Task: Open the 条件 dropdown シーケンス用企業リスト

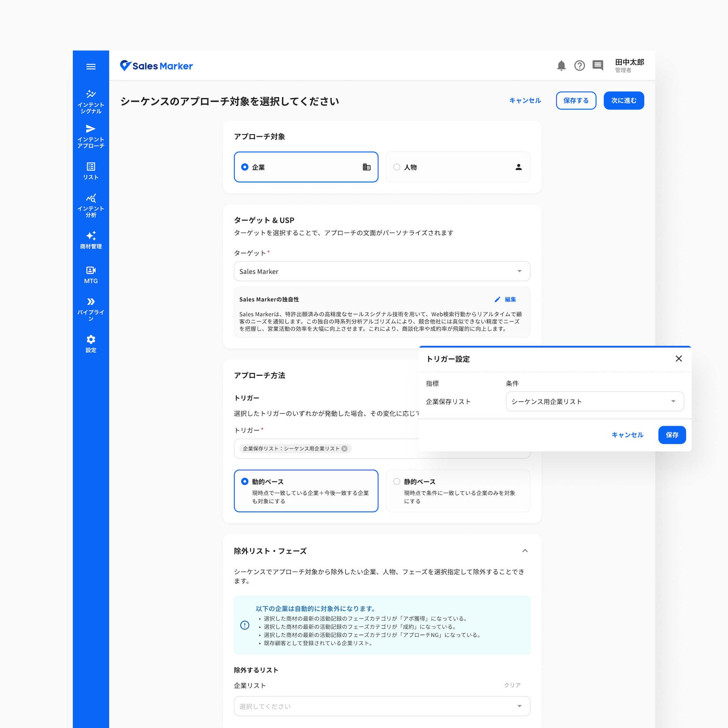Action: (595, 401)
